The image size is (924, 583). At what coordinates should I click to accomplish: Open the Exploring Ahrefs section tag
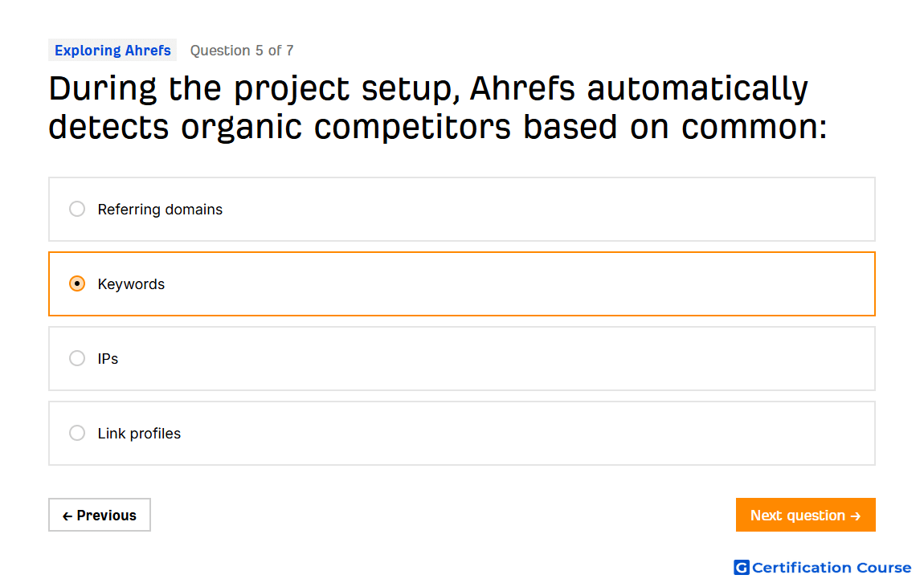[112, 51]
